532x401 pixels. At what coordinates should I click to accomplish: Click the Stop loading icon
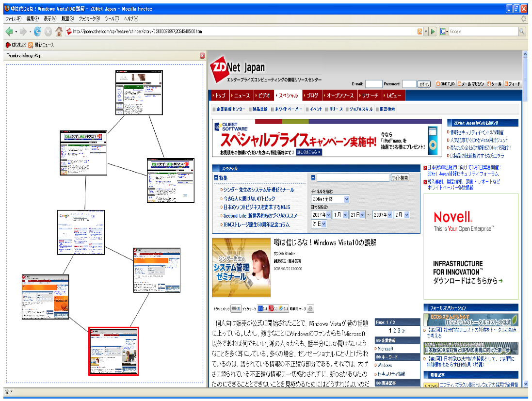coord(48,32)
